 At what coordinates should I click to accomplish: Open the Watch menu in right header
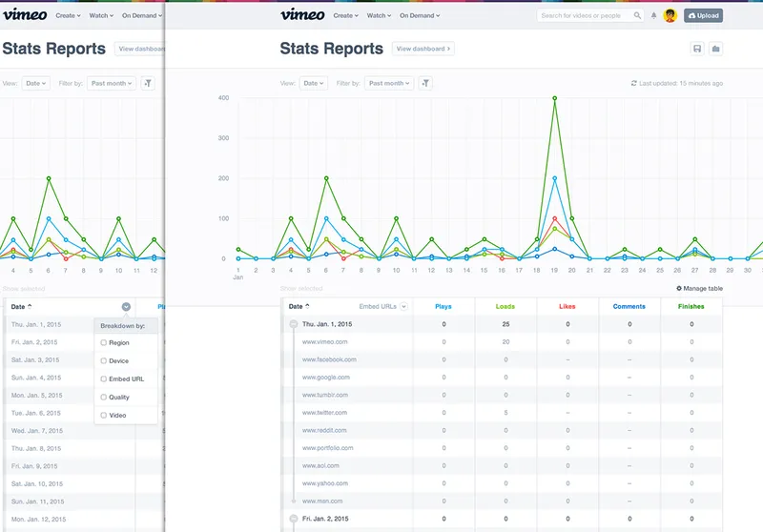tap(379, 16)
